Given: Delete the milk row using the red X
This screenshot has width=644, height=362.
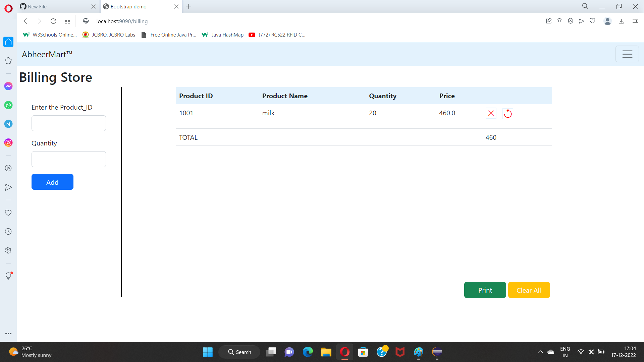Looking at the screenshot, I should click(x=491, y=113).
